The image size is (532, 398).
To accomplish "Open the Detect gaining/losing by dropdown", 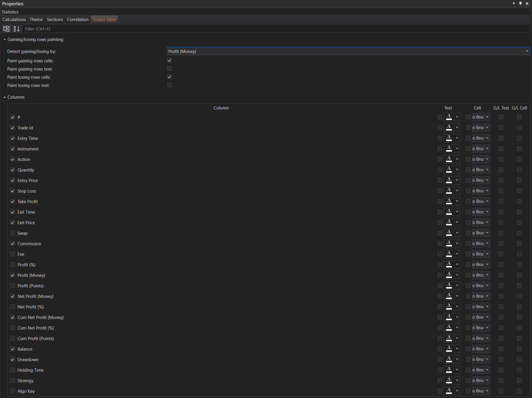I will click(x=348, y=51).
